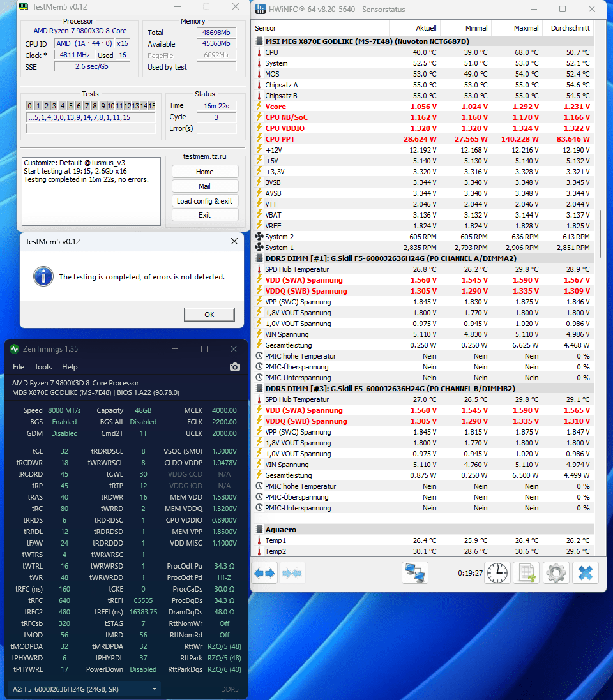This screenshot has width=613, height=700.
Task: Click the TestMem5 icon in its title bar
Action: tap(22, 7)
